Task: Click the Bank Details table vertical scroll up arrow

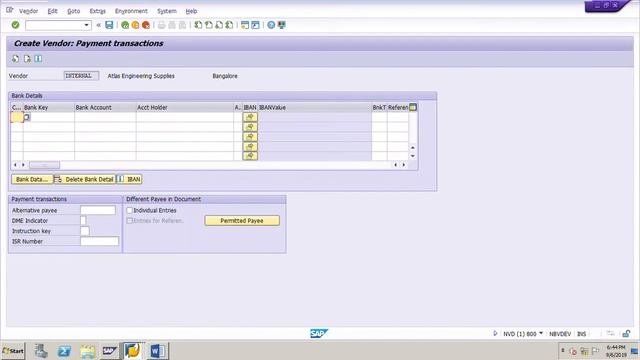Action: [413, 147]
